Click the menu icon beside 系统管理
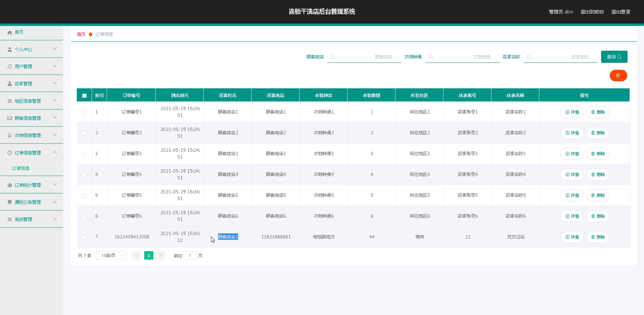 point(10,219)
